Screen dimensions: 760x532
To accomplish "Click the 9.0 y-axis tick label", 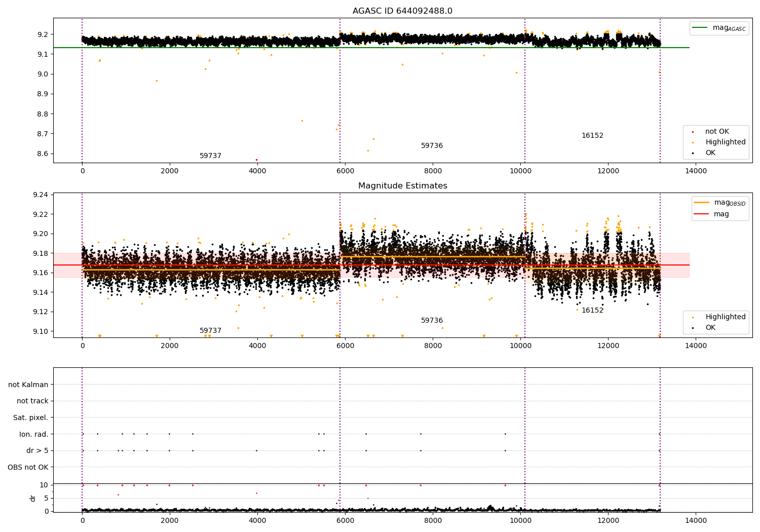I will tap(43, 74).
